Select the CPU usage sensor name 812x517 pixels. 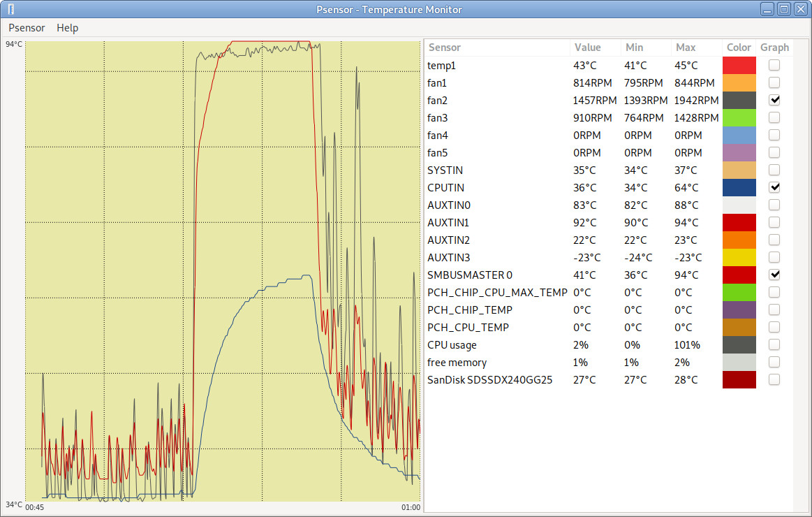[452, 345]
